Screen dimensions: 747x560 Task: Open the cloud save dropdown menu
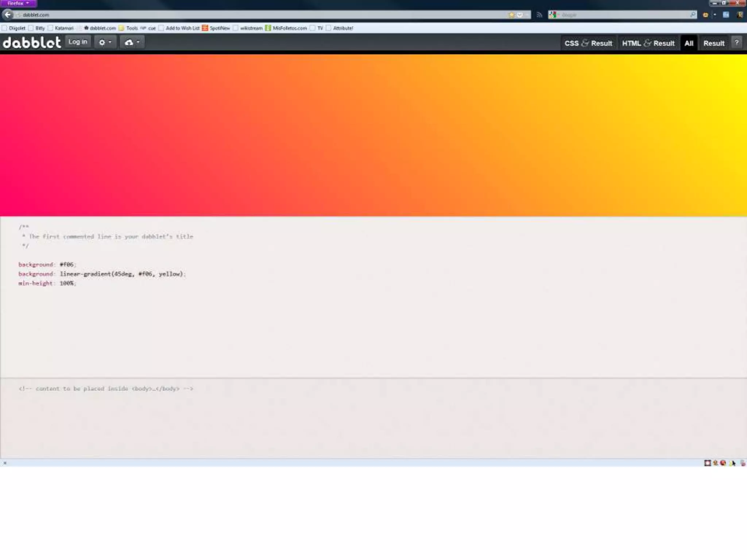click(x=132, y=42)
